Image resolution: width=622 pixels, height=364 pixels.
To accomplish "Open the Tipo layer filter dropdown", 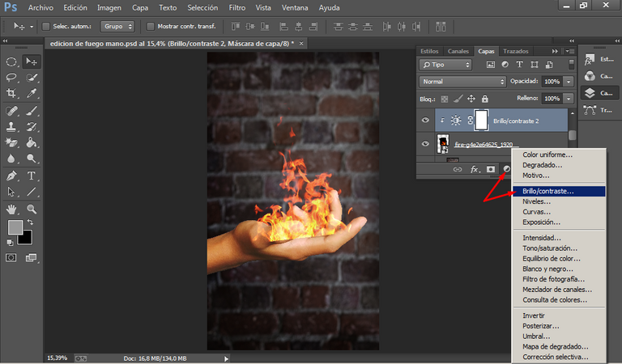I will 445,65.
